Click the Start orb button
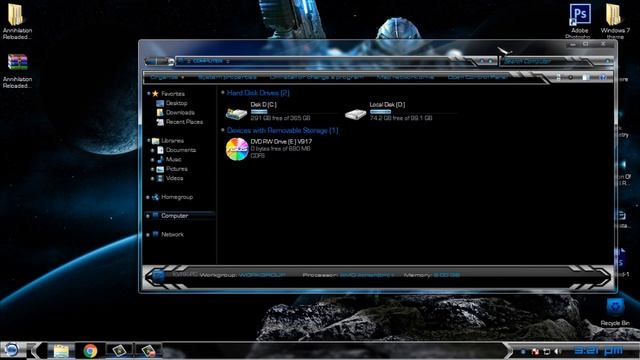The image size is (640, 360). click(11, 350)
